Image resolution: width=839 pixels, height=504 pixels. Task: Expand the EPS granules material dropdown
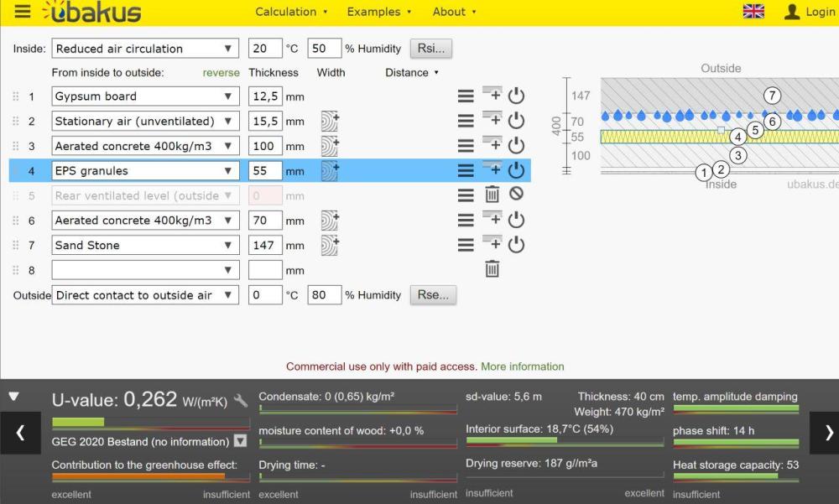pyautogui.click(x=145, y=171)
